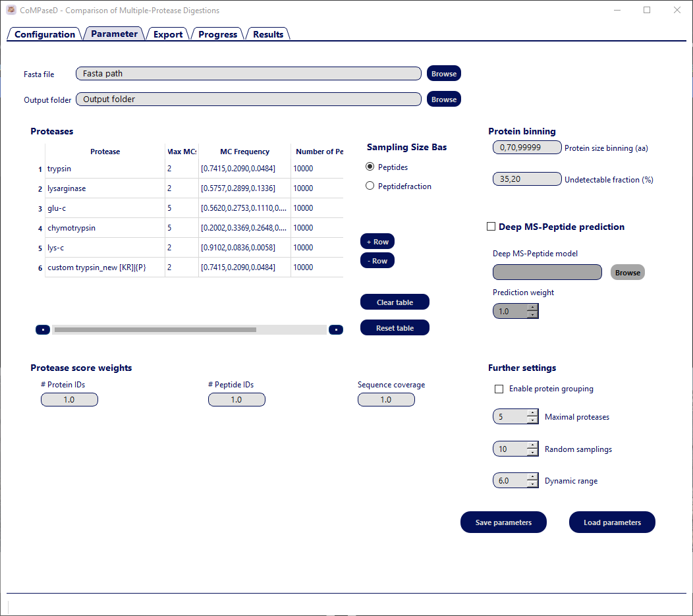Click the CoMPaseD app icon in title bar
Image resolution: width=693 pixels, height=616 pixels.
11,11
